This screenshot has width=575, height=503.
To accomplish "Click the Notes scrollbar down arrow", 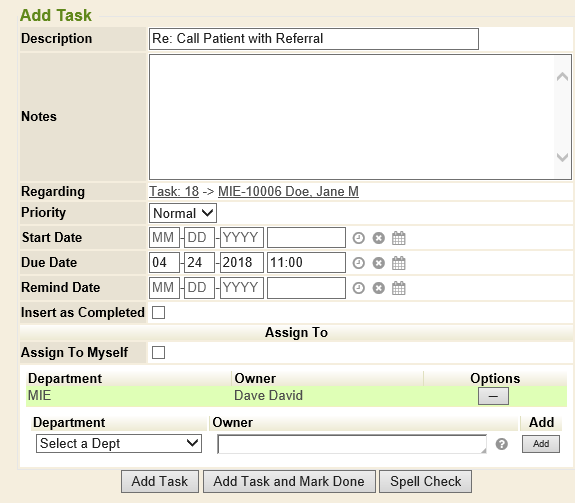I will 562,158.
